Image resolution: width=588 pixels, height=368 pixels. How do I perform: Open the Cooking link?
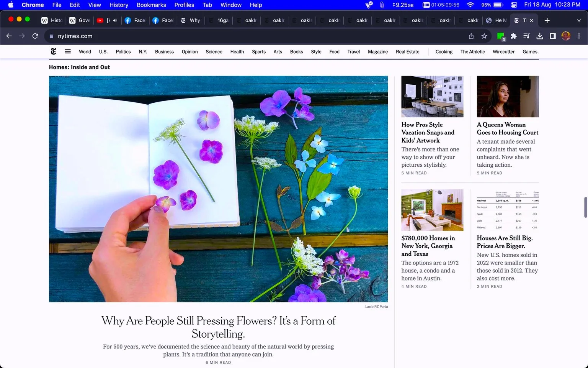coord(444,52)
